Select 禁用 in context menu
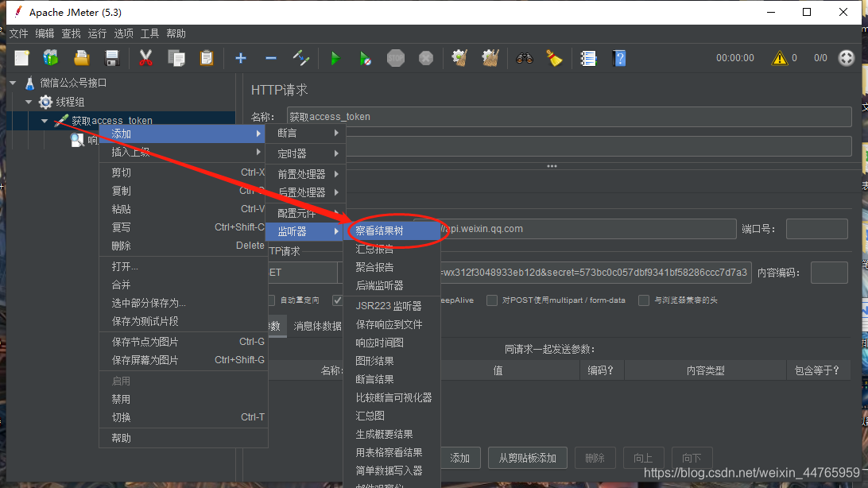This screenshot has height=488, width=868. (184, 399)
